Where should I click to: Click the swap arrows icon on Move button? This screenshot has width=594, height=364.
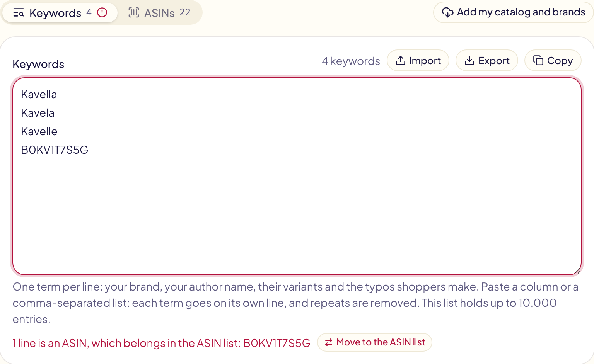tap(329, 342)
